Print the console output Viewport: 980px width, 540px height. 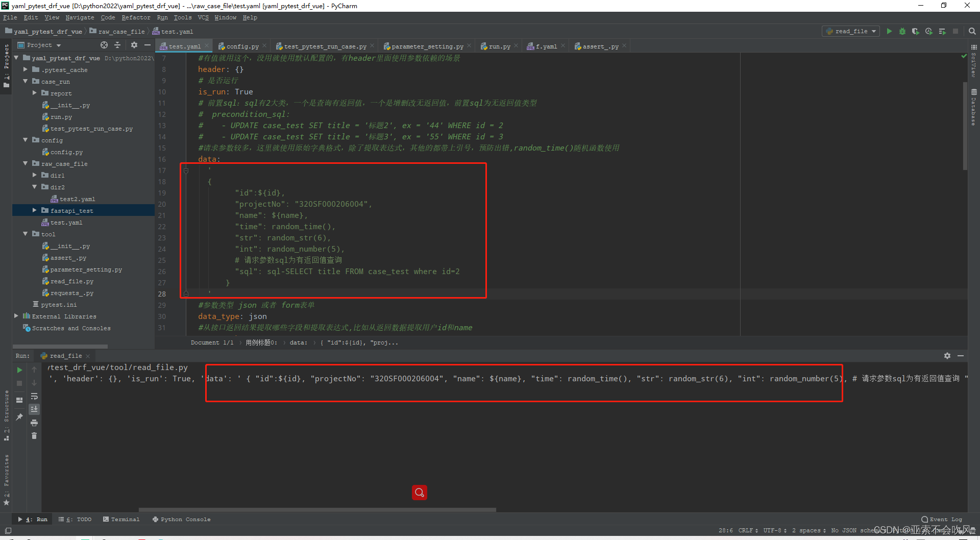[34, 423]
